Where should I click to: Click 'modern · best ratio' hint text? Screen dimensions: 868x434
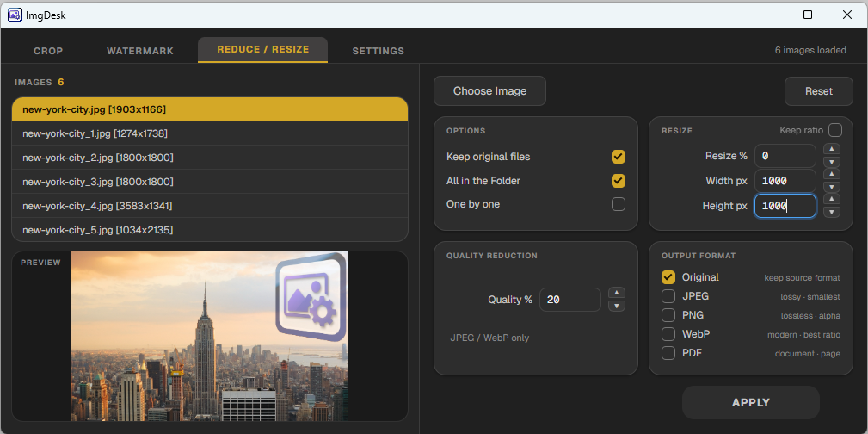point(803,335)
